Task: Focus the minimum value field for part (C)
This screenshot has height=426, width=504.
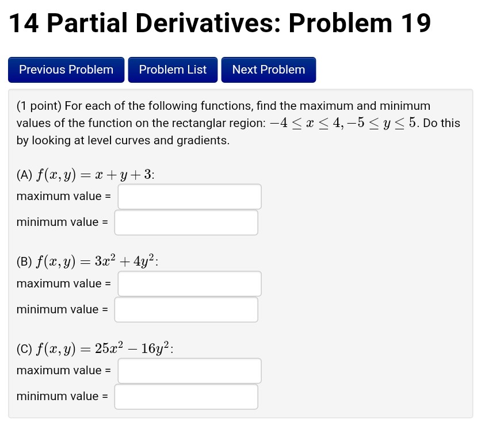Action: point(186,396)
